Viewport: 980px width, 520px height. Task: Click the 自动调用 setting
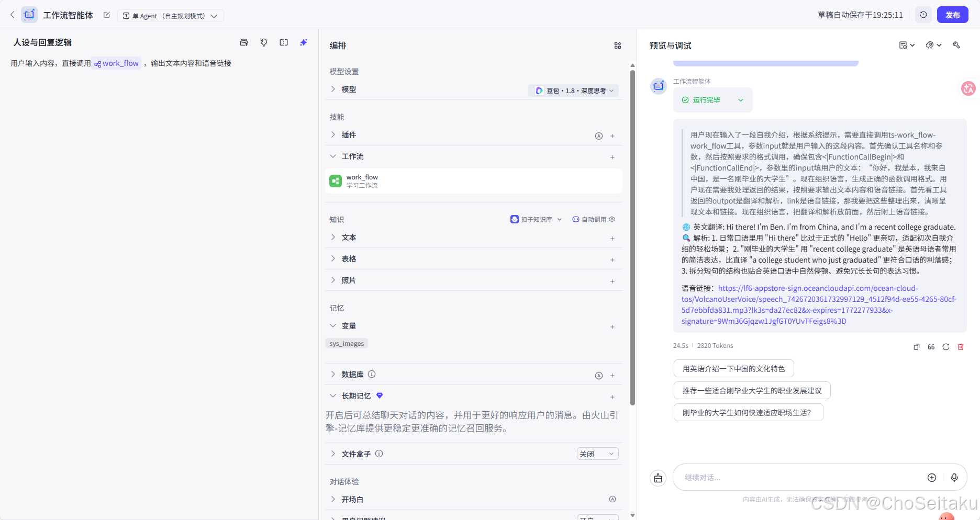click(594, 219)
